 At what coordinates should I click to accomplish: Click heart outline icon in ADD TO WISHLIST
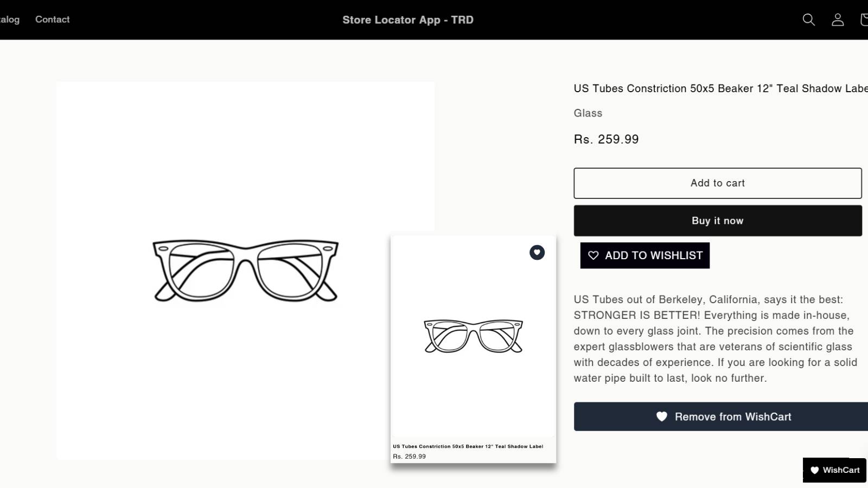[593, 255]
